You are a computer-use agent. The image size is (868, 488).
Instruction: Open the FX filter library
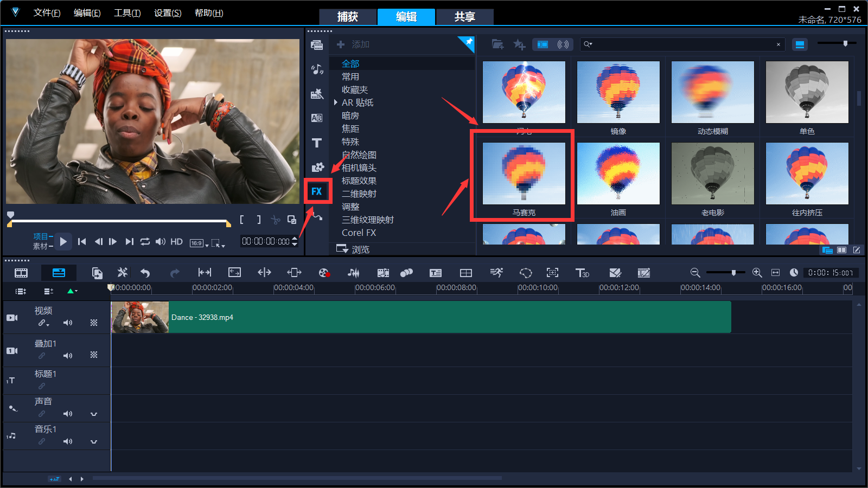[x=317, y=191]
